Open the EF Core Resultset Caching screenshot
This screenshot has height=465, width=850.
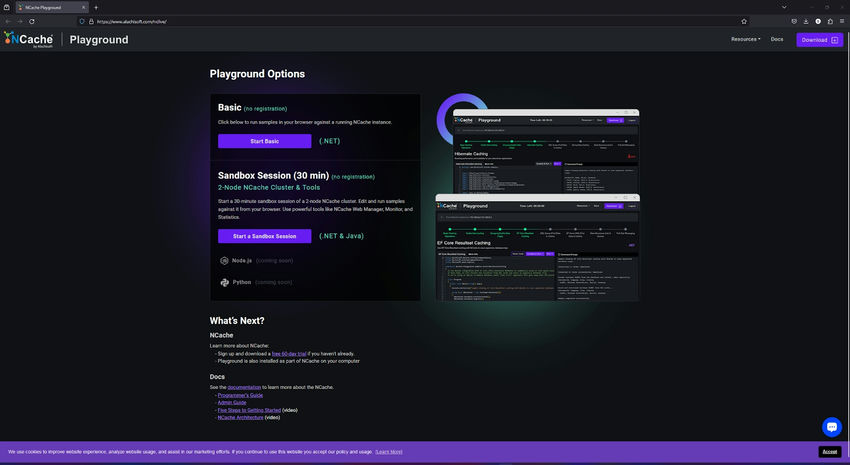[x=537, y=247]
